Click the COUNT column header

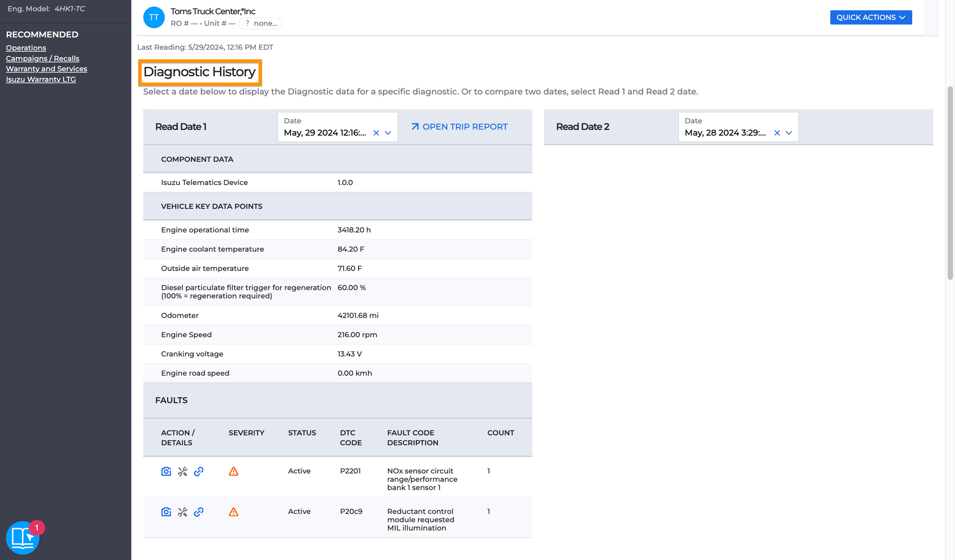(x=500, y=433)
